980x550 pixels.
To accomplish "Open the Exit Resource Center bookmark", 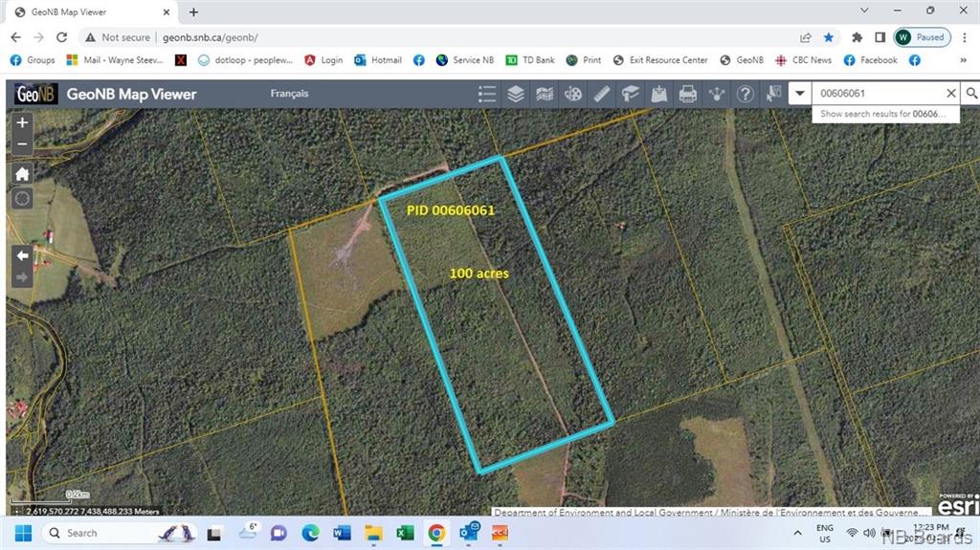I will click(x=660, y=60).
